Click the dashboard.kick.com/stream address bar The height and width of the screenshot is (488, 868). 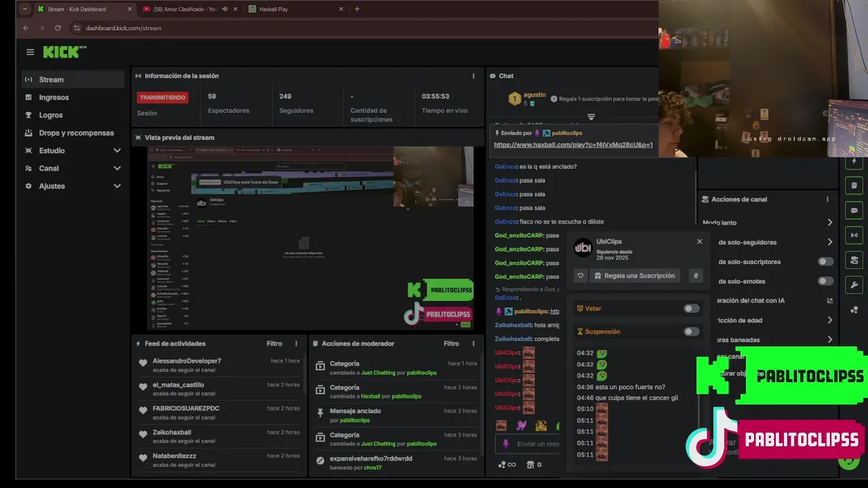click(x=123, y=28)
